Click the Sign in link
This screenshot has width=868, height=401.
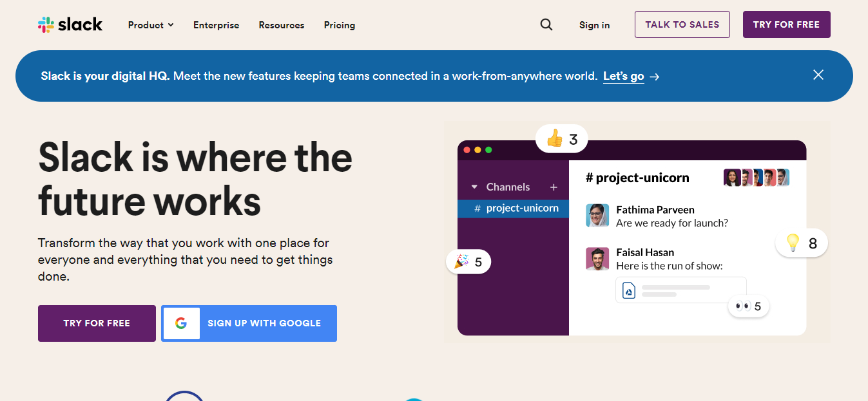click(594, 25)
